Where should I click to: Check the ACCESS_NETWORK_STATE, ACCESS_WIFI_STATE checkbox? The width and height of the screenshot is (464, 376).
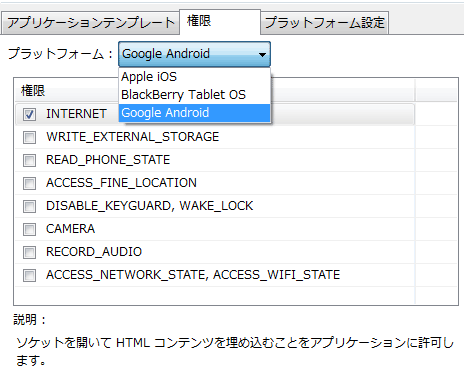29,275
